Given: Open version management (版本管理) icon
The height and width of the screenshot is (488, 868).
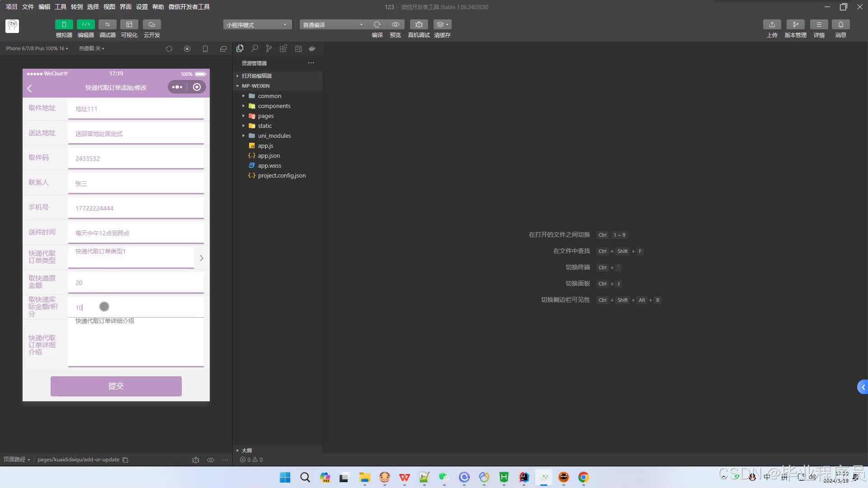Looking at the screenshot, I should pos(795,24).
